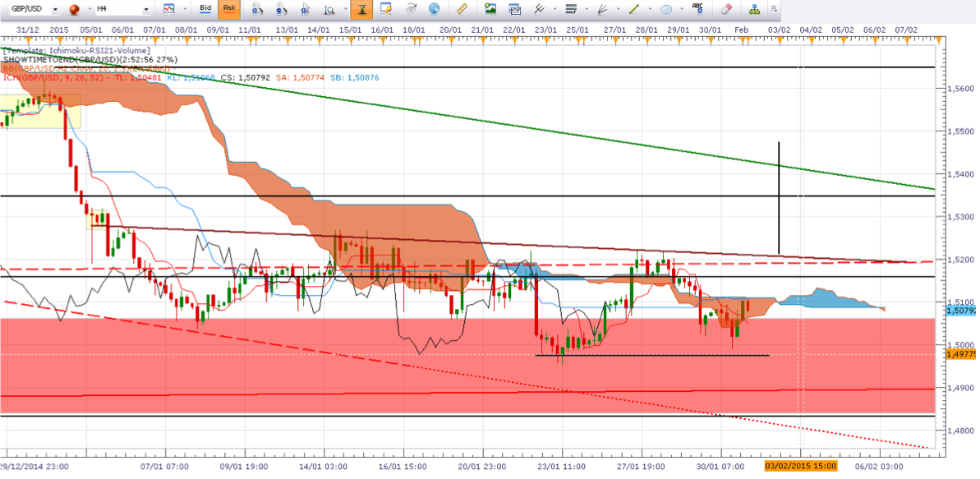Select the eraser tool

(x=725, y=9)
